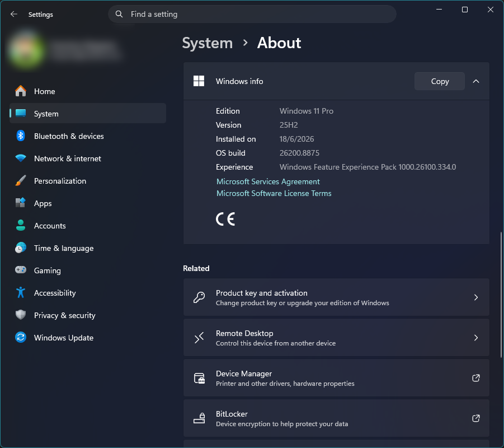The image size is (504, 448).
Task: Click the Accounts person icon
Action: click(x=21, y=225)
